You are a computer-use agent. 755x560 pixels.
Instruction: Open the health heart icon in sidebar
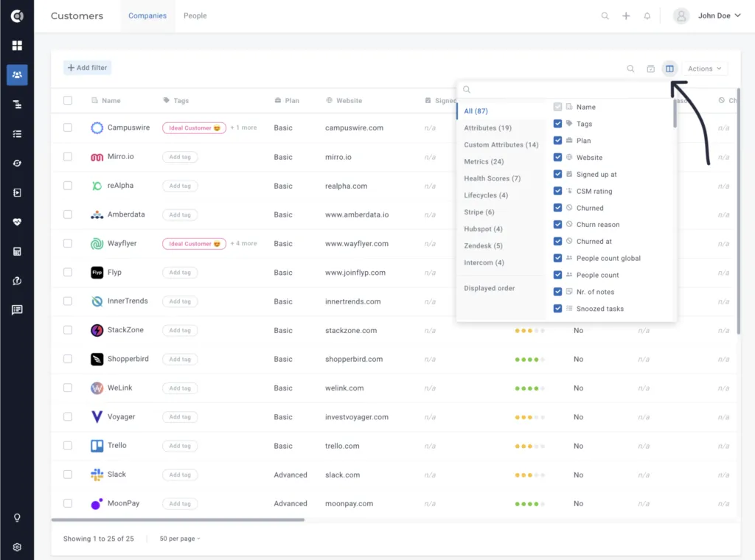click(x=17, y=222)
